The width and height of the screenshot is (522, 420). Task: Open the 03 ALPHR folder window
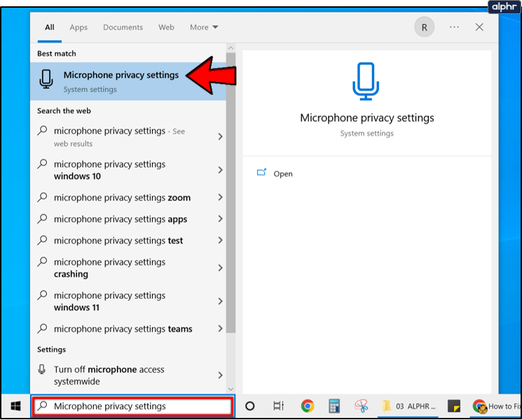coord(409,406)
